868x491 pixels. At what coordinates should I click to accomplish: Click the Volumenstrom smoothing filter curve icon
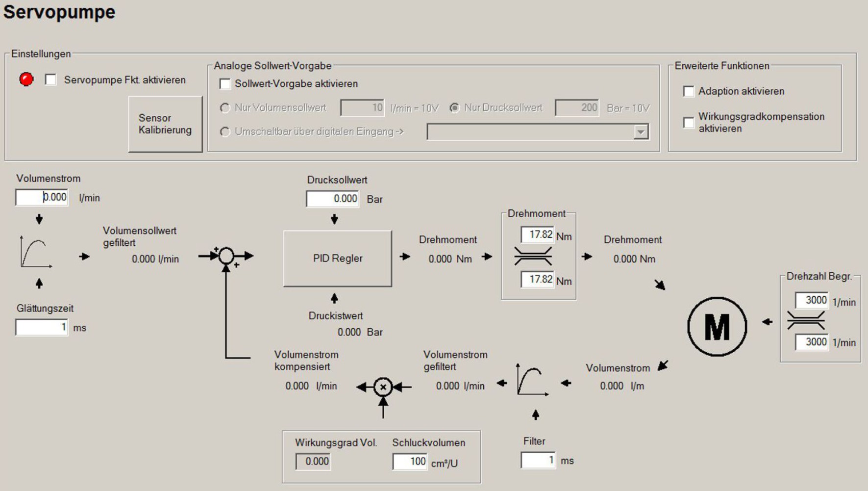coord(35,252)
